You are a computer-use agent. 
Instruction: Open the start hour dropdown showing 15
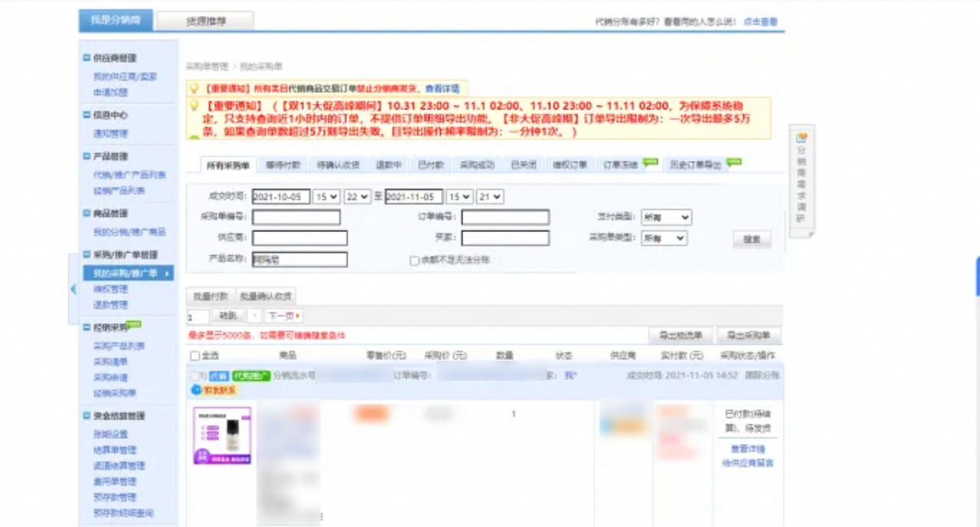(327, 197)
